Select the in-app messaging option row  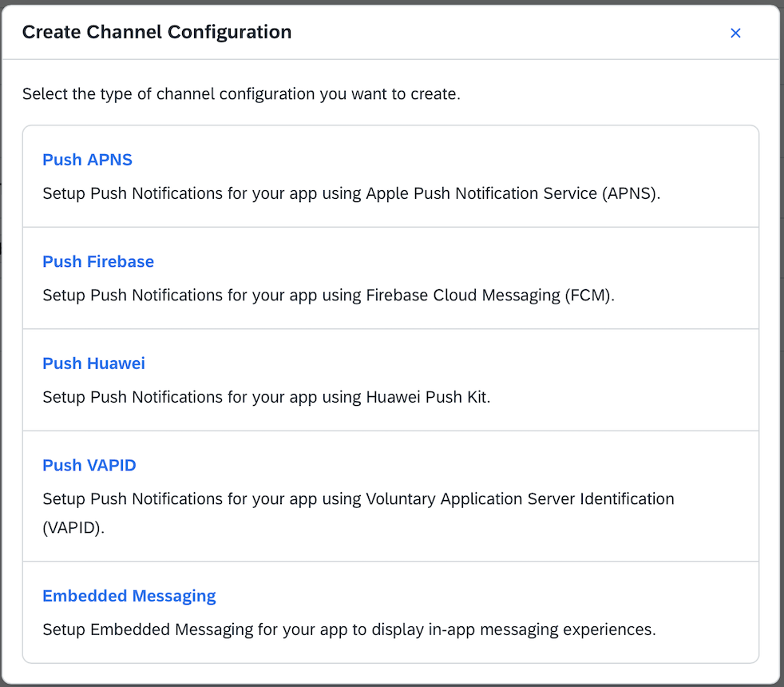click(351, 629)
